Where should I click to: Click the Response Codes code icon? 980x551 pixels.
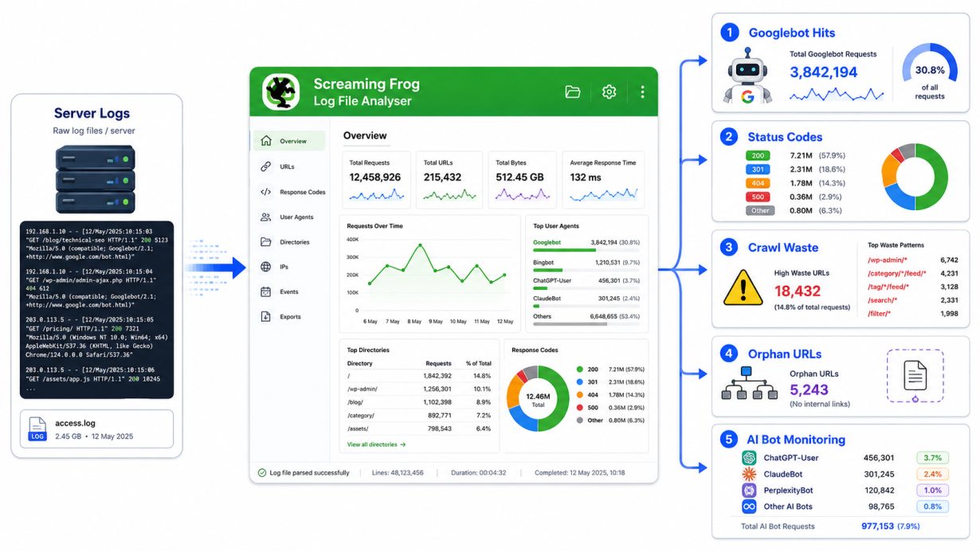(265, 192)
